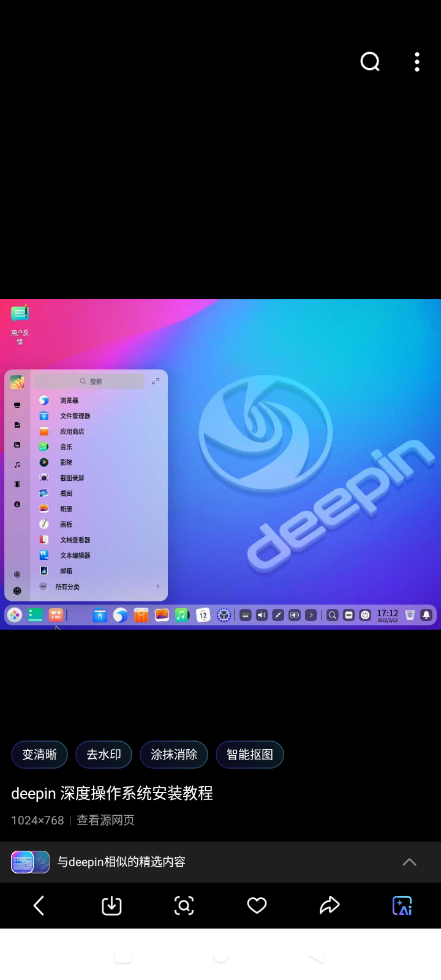Click the power icon in launcher sidebar
This screenshot has height=980, width=441.
[17, 591]
